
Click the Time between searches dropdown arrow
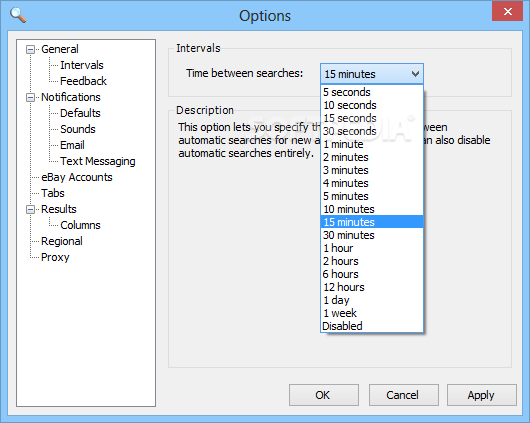(x=415, y=74)
